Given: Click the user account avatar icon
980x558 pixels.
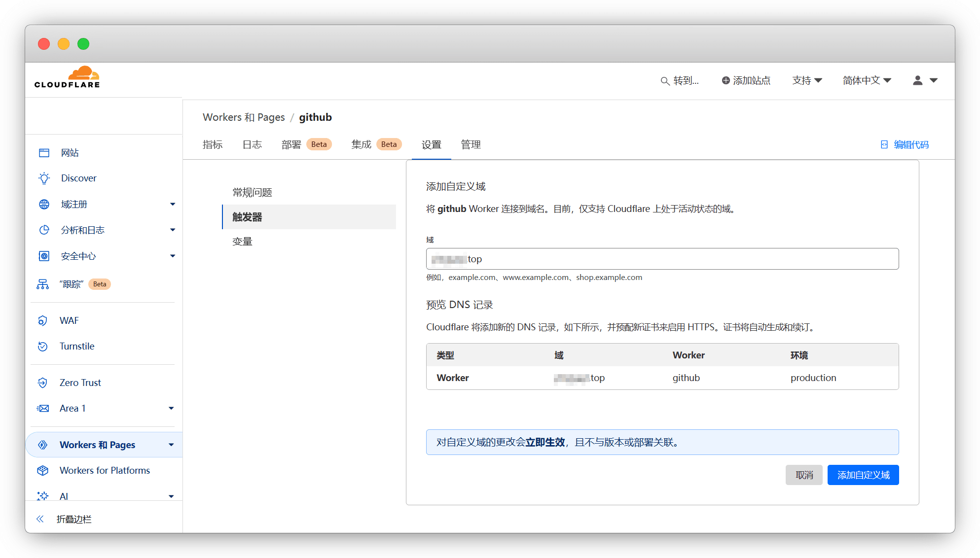Looking at the screenshot, I should [917, 80].
